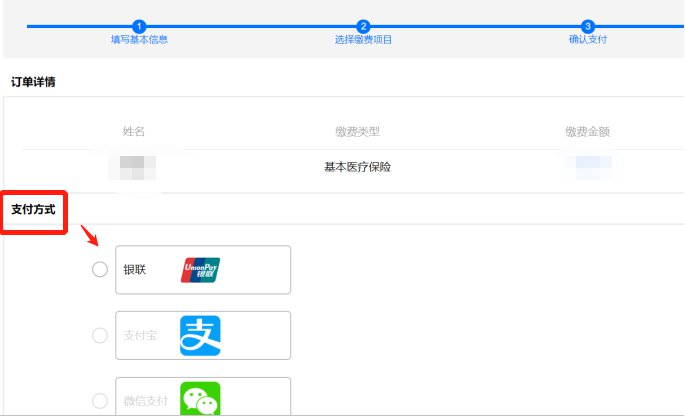Click the 银联 text label

click(x=135, y=270)
